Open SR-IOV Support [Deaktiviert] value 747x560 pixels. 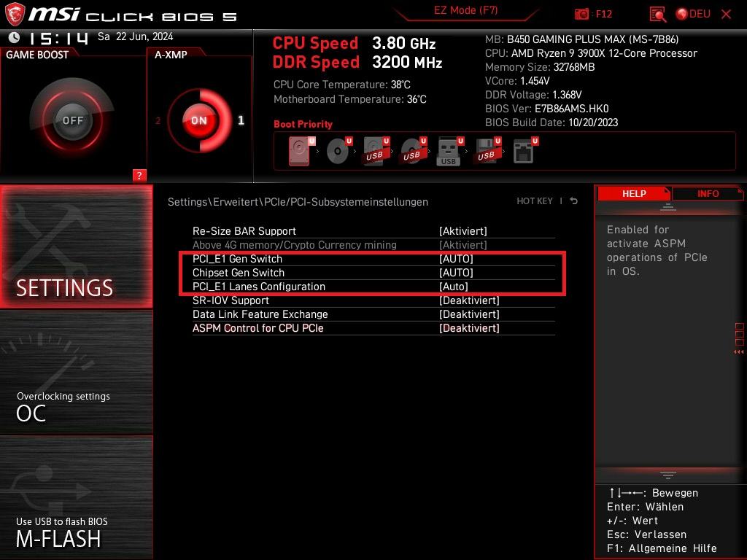469,300
